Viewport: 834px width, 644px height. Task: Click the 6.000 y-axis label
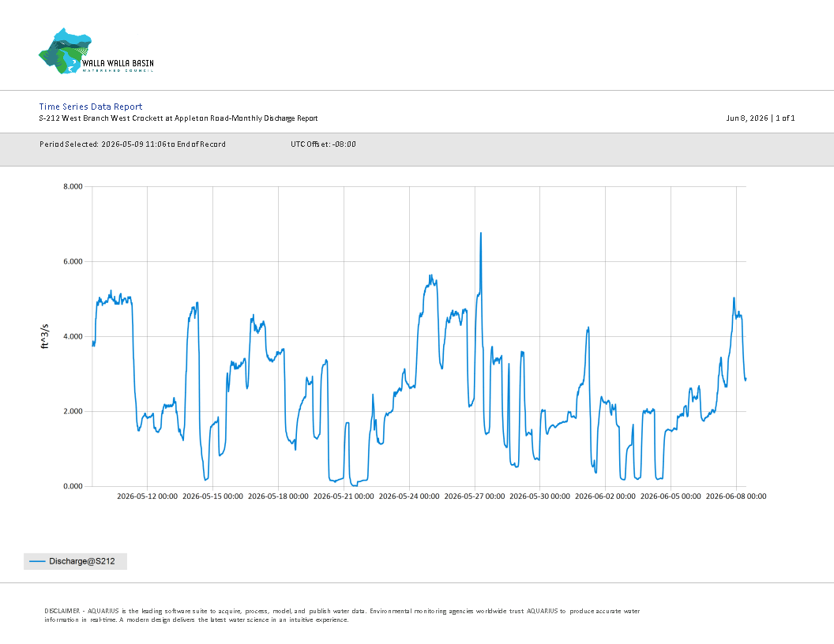(73, 261)
